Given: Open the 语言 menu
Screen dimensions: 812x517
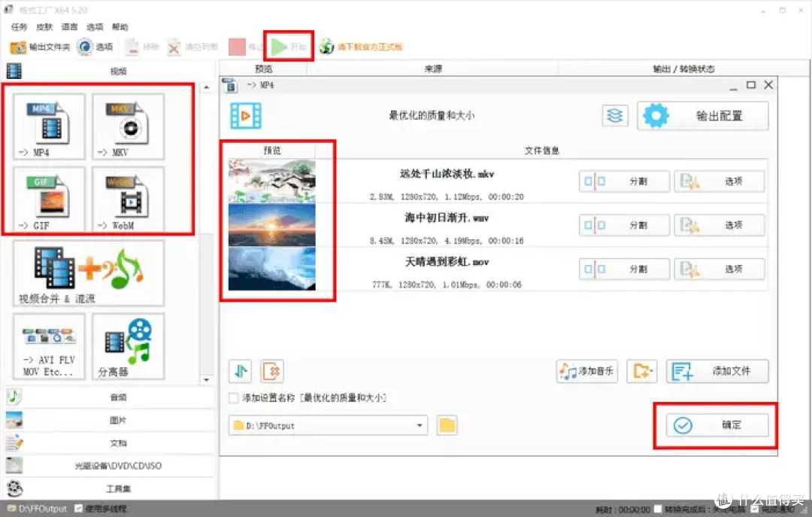Looking at the screenshot, I should point(69,27).
